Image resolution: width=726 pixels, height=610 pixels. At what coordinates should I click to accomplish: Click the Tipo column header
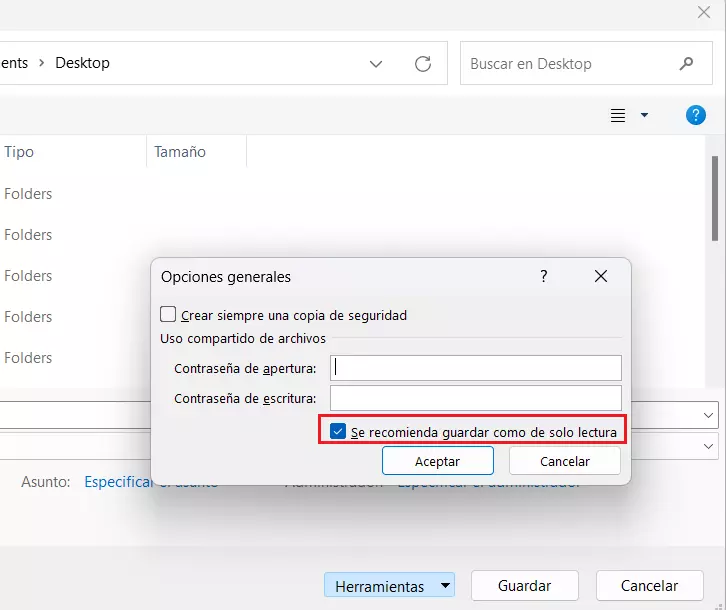pos(19,152)
